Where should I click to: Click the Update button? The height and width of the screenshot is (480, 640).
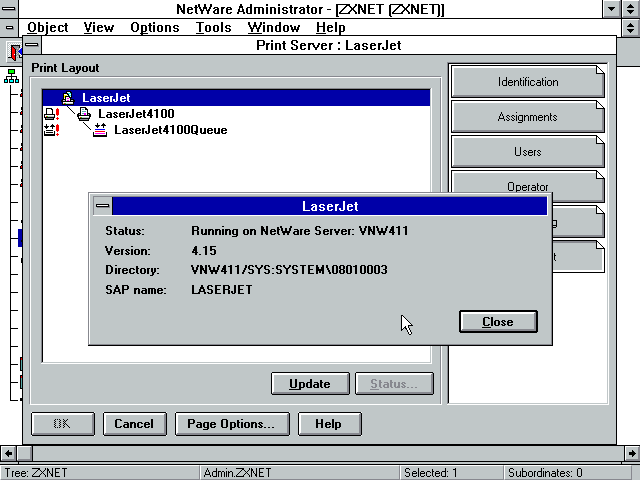[310, 384]
